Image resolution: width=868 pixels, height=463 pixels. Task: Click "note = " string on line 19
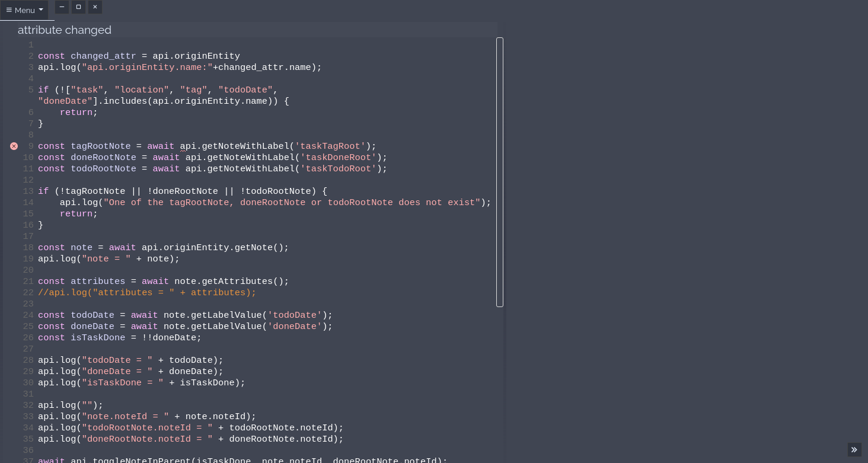pos(106,258)
